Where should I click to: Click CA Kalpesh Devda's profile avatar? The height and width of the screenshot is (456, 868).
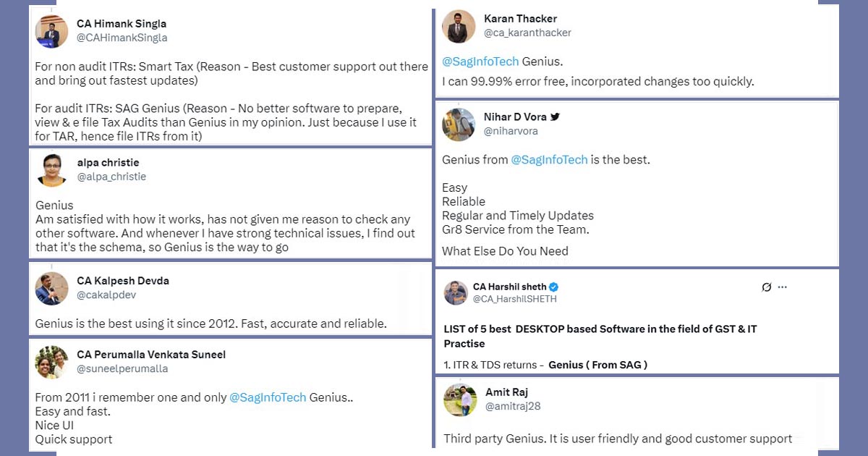(51, 288)
